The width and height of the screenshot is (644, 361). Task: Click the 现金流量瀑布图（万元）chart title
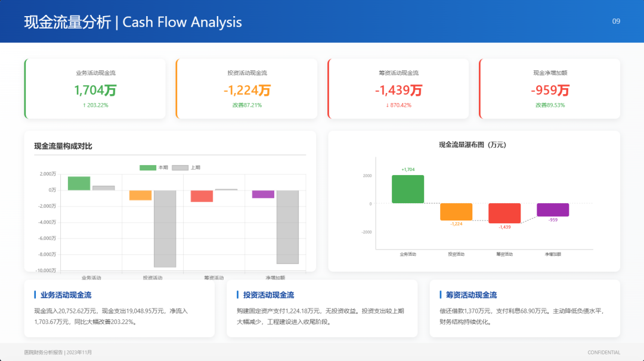(473, 145)
